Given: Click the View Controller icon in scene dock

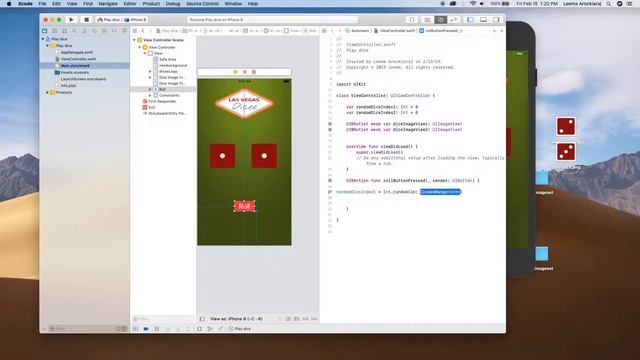Looking at the screenshot, I should click(235, 72).
